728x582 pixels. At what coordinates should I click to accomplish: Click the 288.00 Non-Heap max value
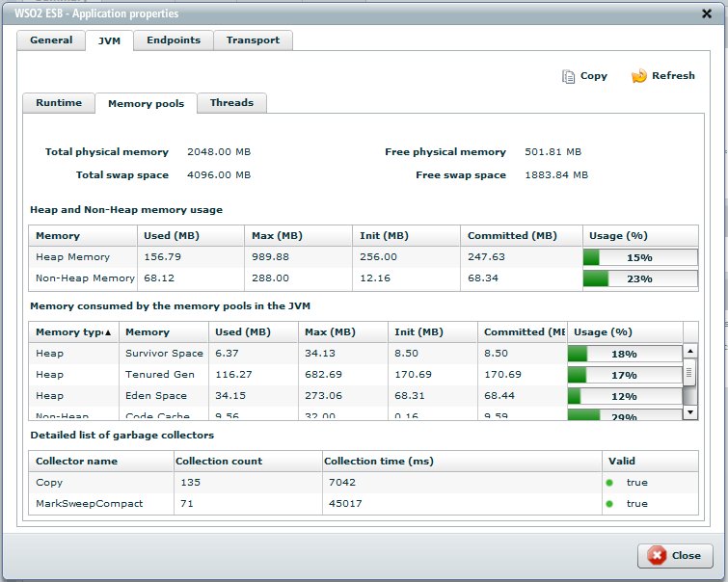coord(270,278)
